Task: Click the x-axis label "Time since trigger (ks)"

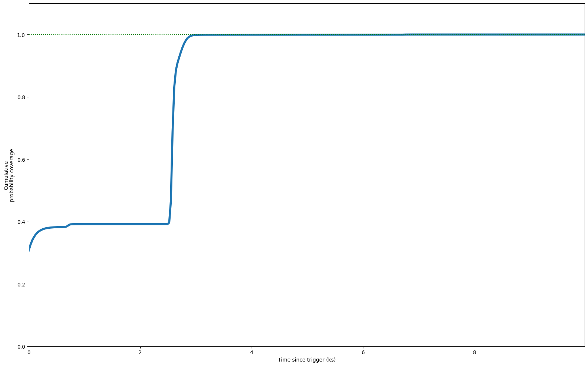Action: pos(306,360)
